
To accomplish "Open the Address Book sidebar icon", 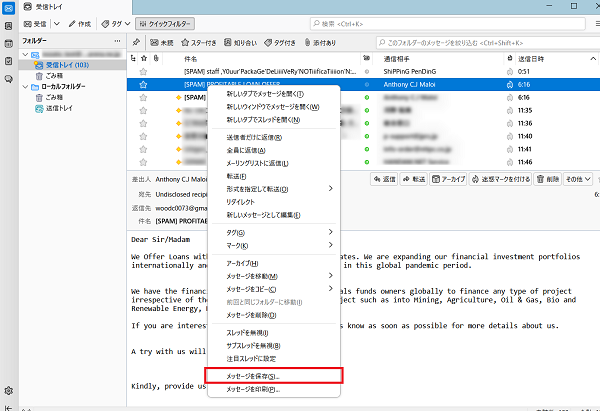I will tap(8, 26).
